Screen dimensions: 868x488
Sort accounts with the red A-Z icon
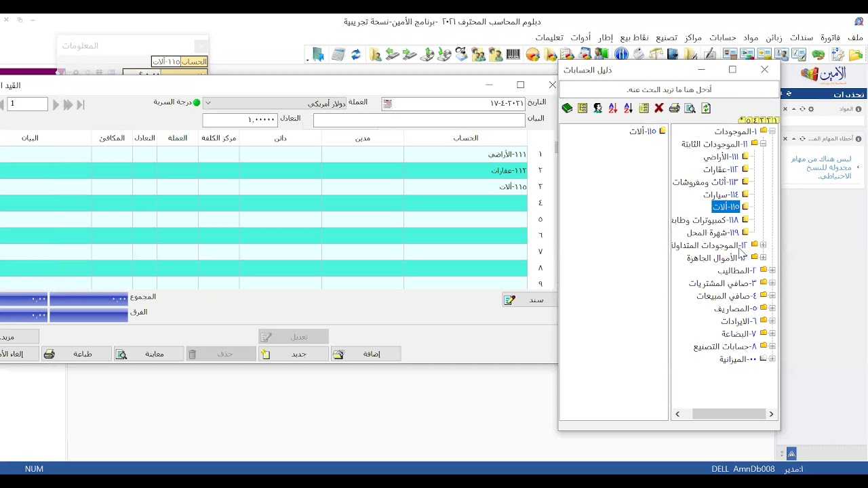(x=613, y=108)
